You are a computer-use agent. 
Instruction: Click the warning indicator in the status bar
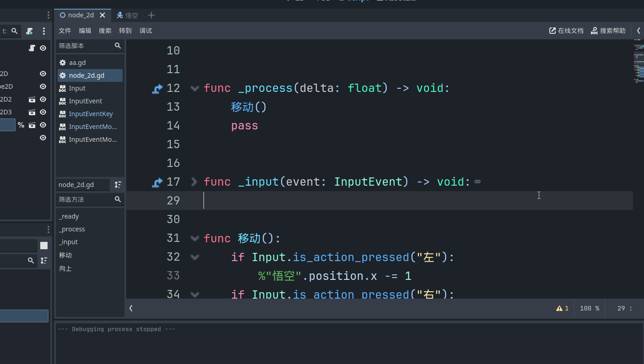[x=562, y=308]
